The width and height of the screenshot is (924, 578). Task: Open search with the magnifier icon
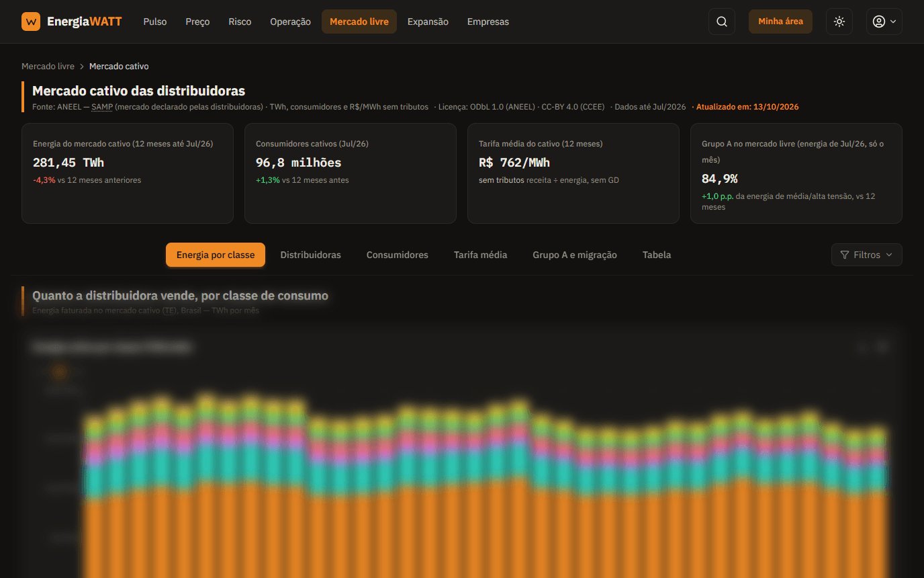pyautogui.click(x=722, y=22)
